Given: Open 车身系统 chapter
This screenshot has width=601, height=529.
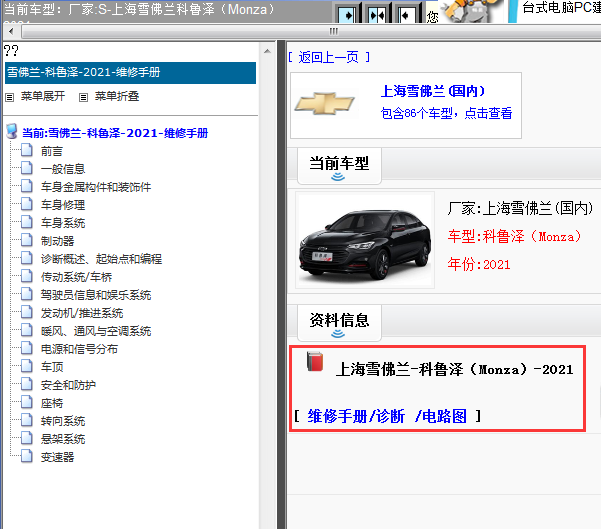Looking at the screenshot, I should pos(63,223).
